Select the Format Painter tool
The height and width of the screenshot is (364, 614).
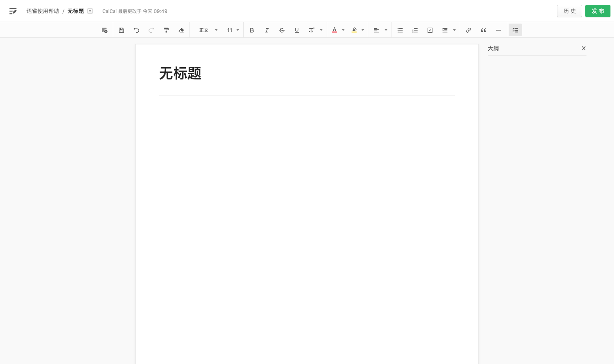tap(166, 30)
